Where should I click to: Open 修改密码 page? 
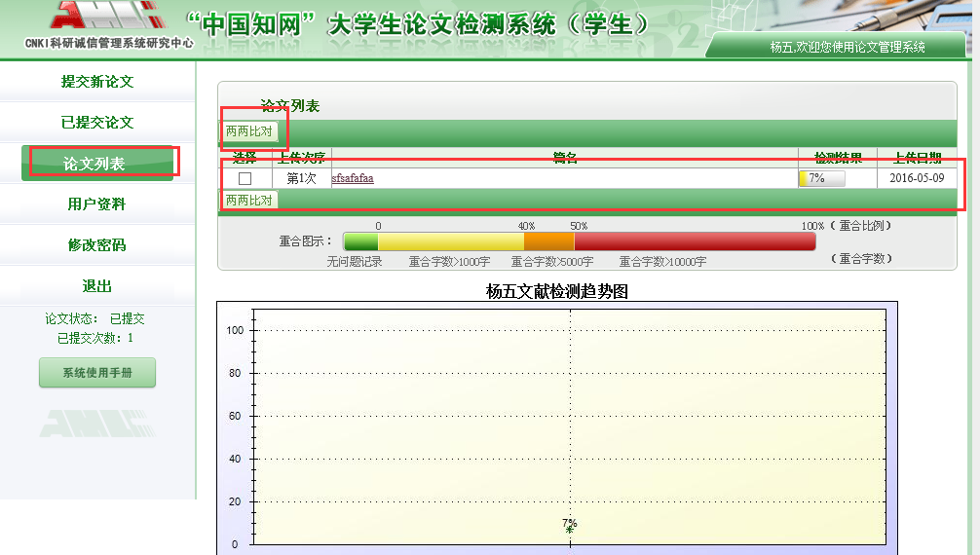pyautogui.click(x=96, y=245)
